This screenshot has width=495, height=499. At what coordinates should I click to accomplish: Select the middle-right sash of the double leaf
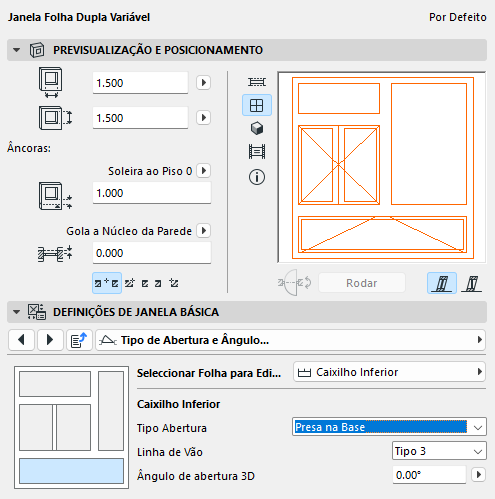pos(74,428)
